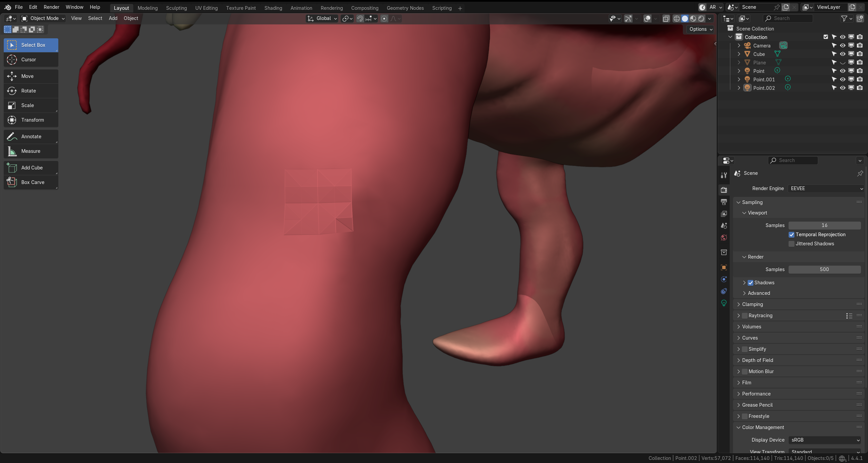Open the viewport View menu
This screenshot has width=868, height=463.
point(76,18)
